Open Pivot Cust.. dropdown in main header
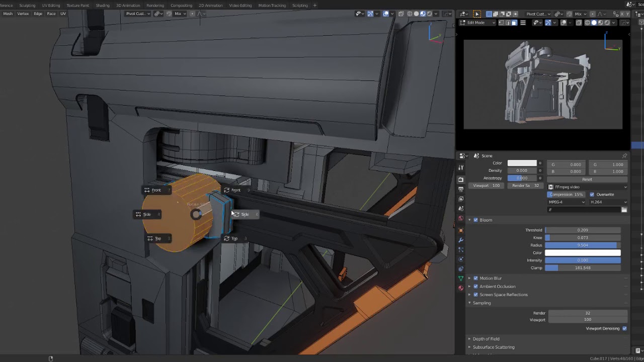The image size is (644, 362). [x=138, y=14]
